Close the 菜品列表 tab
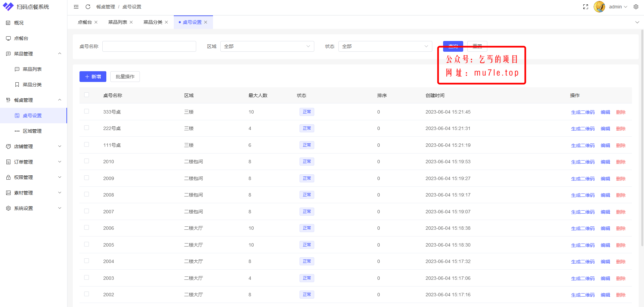 [x=131, y=22]
